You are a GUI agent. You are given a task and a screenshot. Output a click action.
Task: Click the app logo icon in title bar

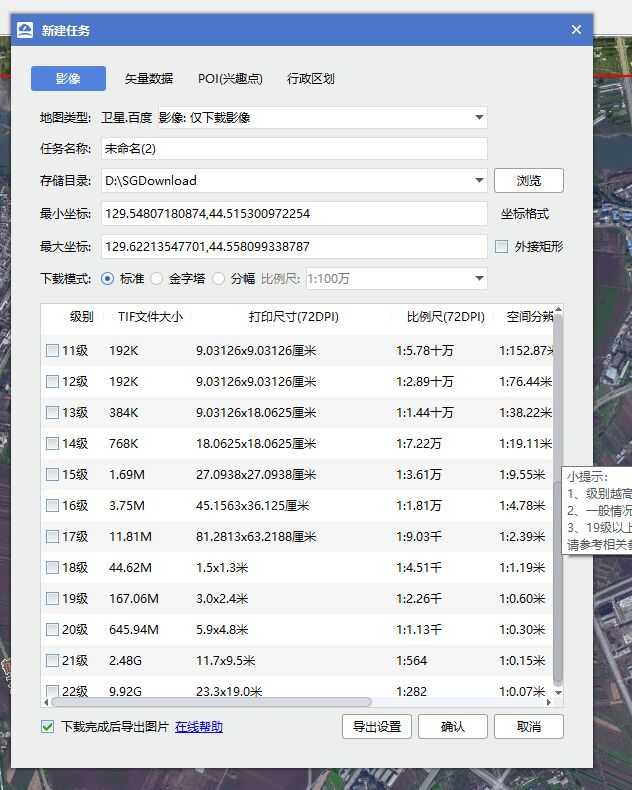[x=25, y=30]
